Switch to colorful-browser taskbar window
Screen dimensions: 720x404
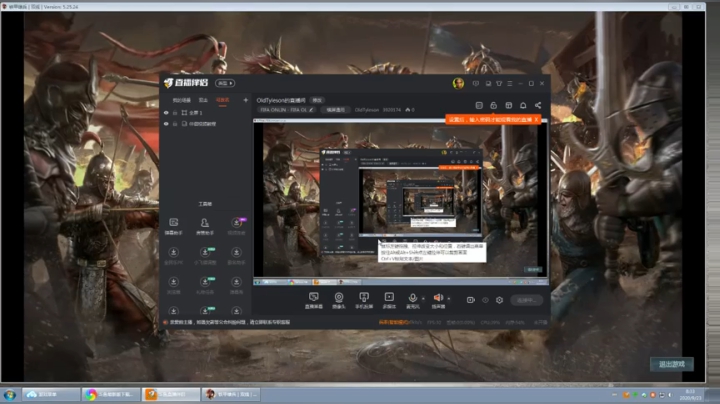[x=111, y=394]
